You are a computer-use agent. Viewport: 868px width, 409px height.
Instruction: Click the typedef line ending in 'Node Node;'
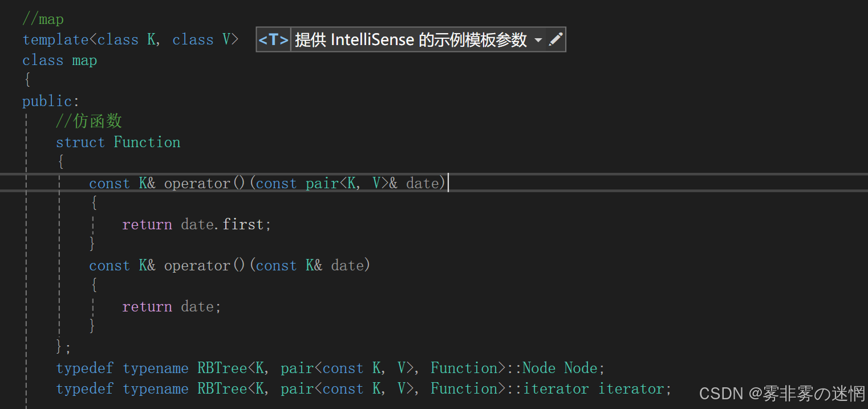(x=330, y=368)
